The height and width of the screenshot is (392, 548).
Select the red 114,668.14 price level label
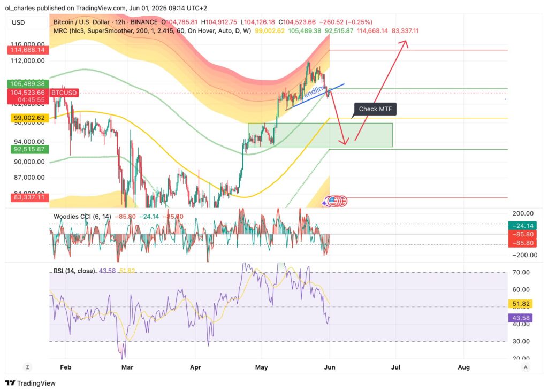[28, 50]
